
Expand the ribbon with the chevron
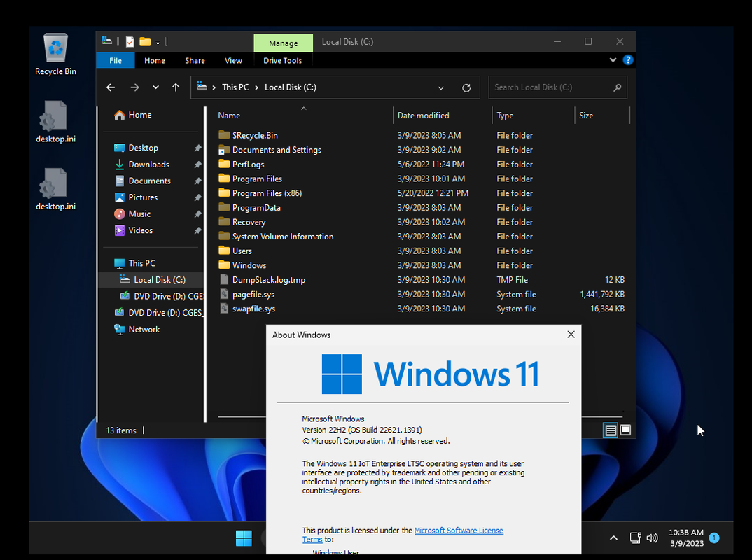tap(613, 60)
